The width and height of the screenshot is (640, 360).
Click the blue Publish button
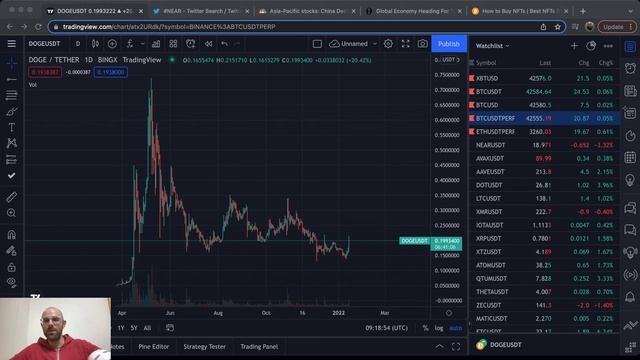point(449,44)
